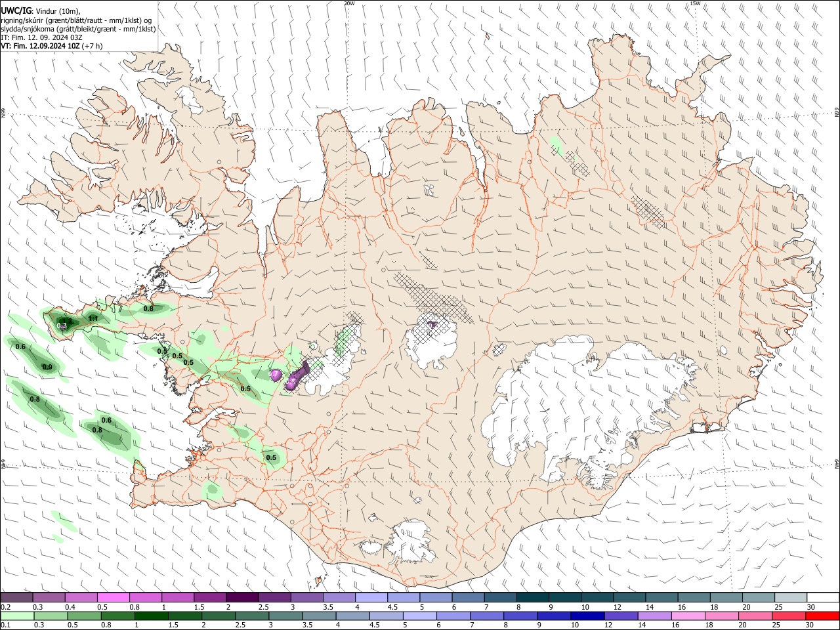Click the '15W' longitude label
Image resolution: width=840 pixels, height=630 pixels.
695,3
